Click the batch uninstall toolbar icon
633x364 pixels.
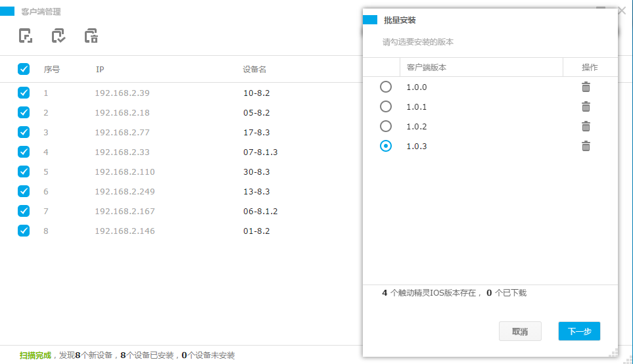pyautogui.click(x=91, y=36)
